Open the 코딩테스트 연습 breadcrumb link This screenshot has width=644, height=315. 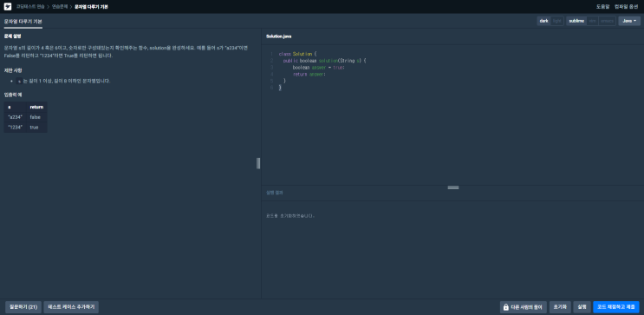30,7
